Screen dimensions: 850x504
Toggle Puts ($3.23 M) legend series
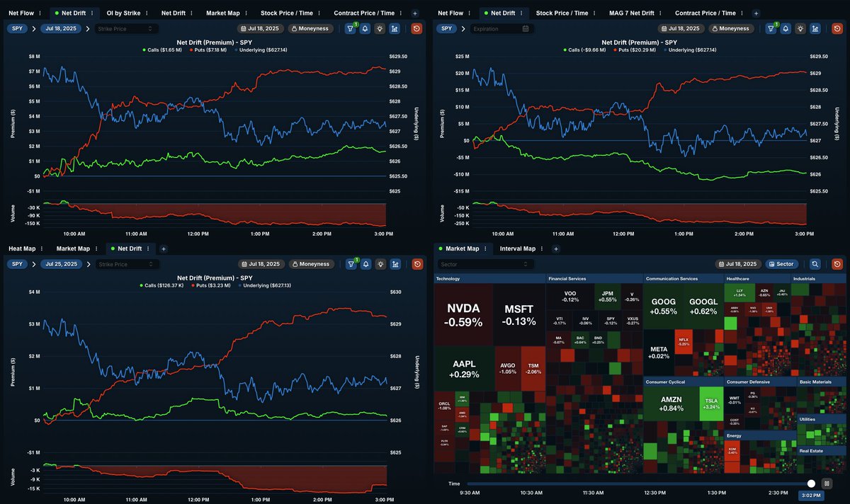coord(210,285)
